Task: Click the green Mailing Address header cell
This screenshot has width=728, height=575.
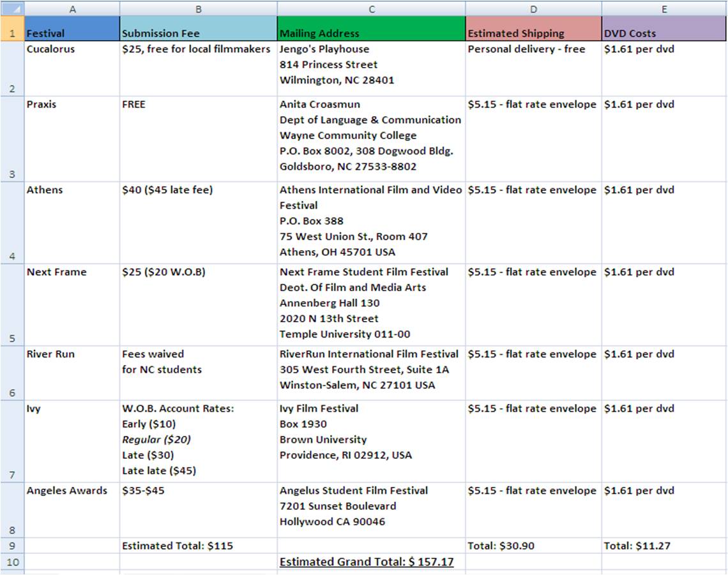Action: coord(372,29)
